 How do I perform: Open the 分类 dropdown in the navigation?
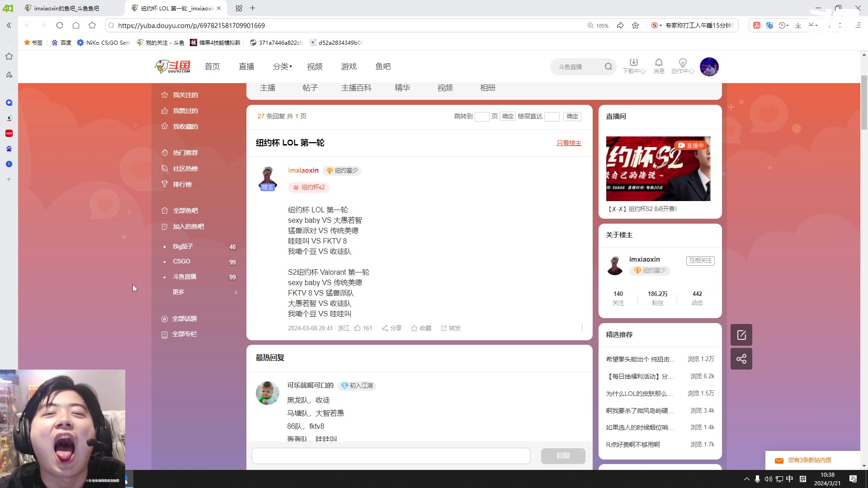(x=281, y=66)
